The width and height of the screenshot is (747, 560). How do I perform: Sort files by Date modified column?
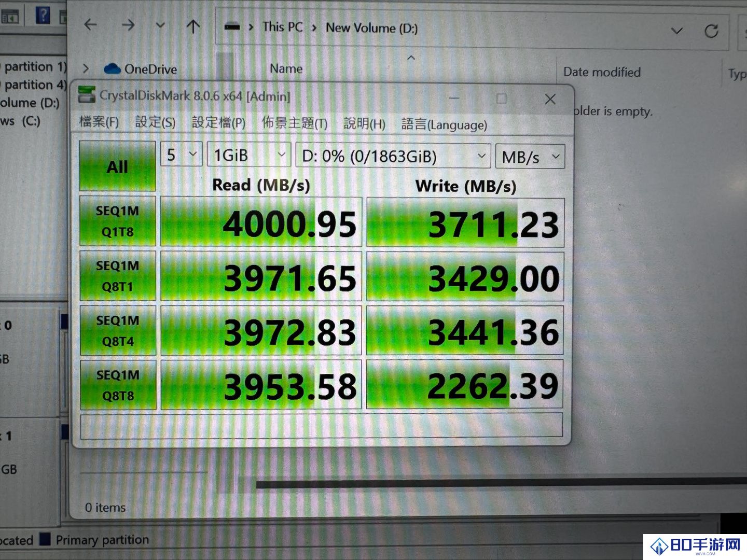click(x=602, y=72)
